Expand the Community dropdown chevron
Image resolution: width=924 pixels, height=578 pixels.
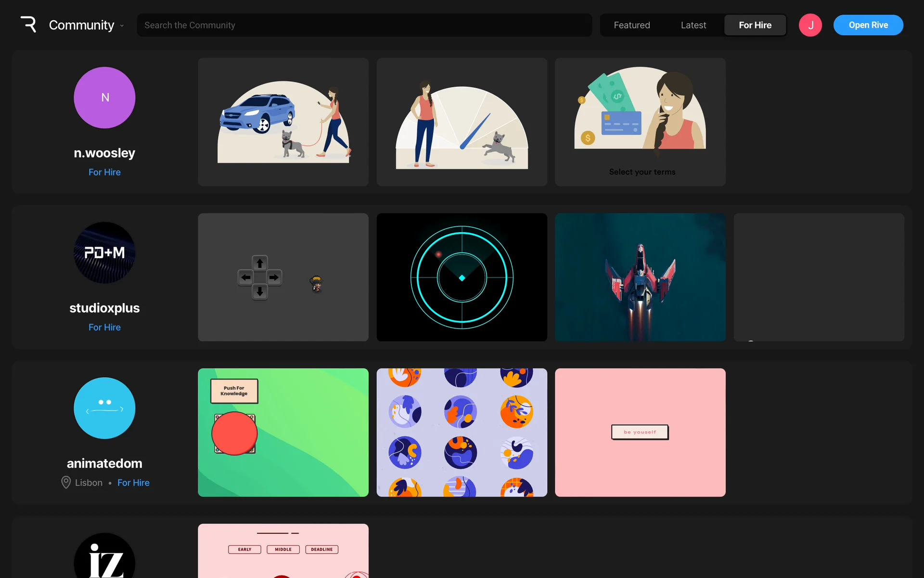pyautogui.click(x=122, y=26)
